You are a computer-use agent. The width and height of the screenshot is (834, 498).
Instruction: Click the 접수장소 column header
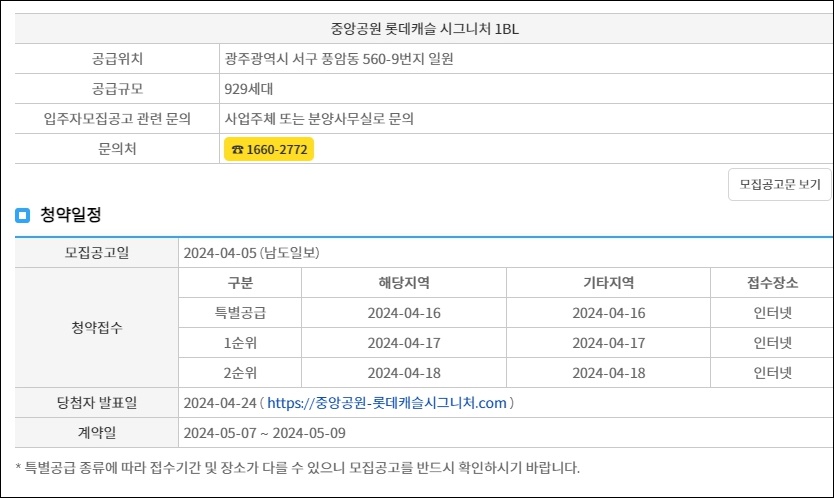pyautogui.click(x=772, y=283)
